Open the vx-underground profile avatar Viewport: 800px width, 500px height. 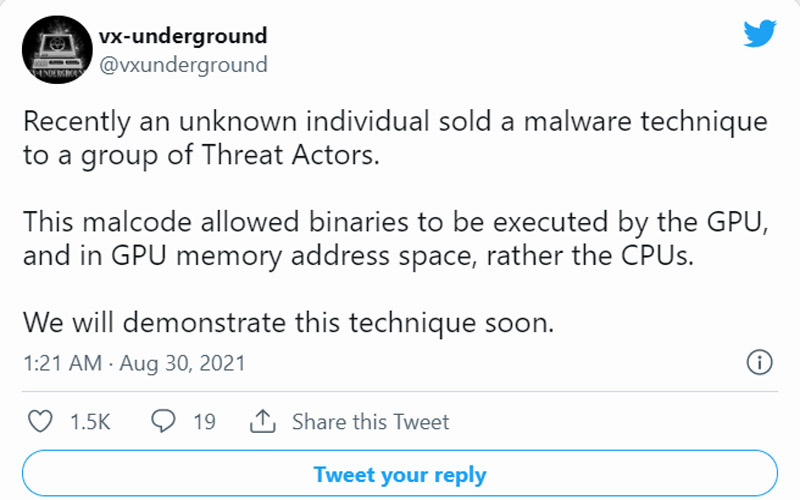click(57, 51)
